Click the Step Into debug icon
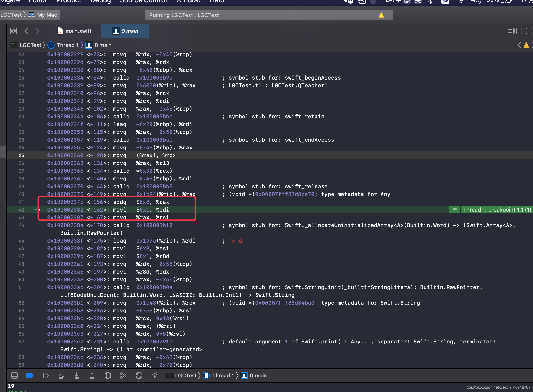 [77, 376]
